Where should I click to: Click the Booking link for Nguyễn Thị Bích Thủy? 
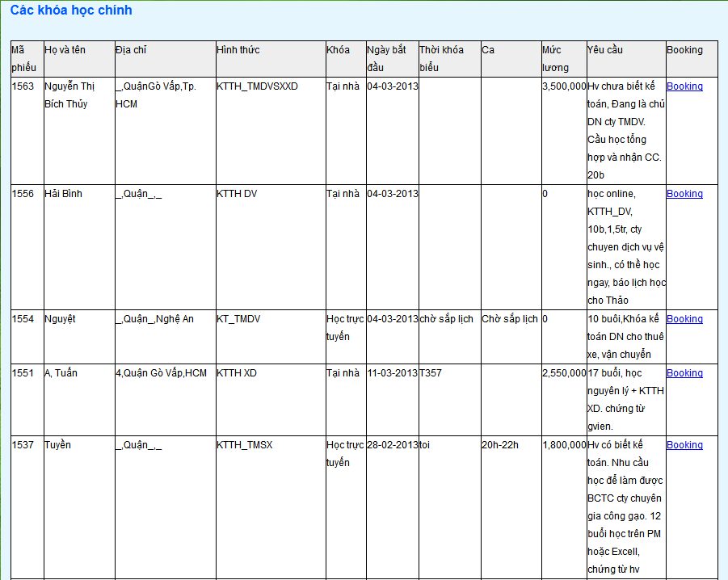click(x=684, y=86)
